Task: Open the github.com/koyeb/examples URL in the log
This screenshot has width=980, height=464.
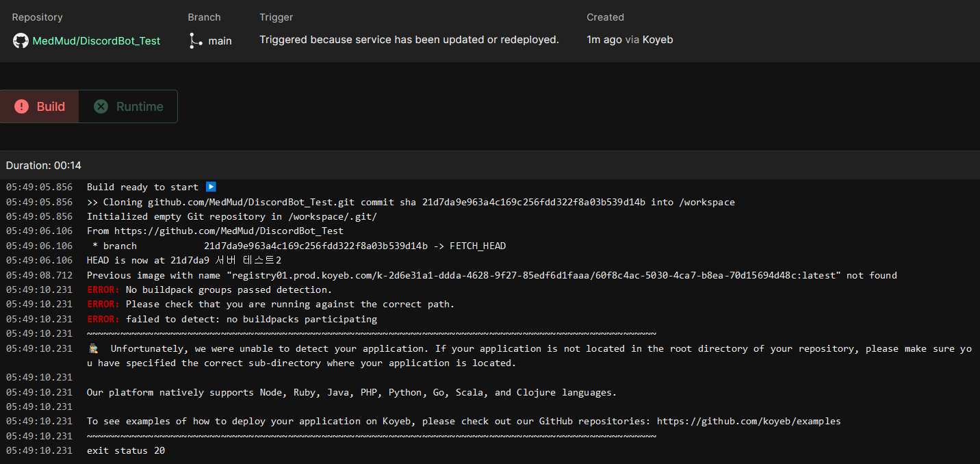Action: pyautogui.click(x=749, y=421)
